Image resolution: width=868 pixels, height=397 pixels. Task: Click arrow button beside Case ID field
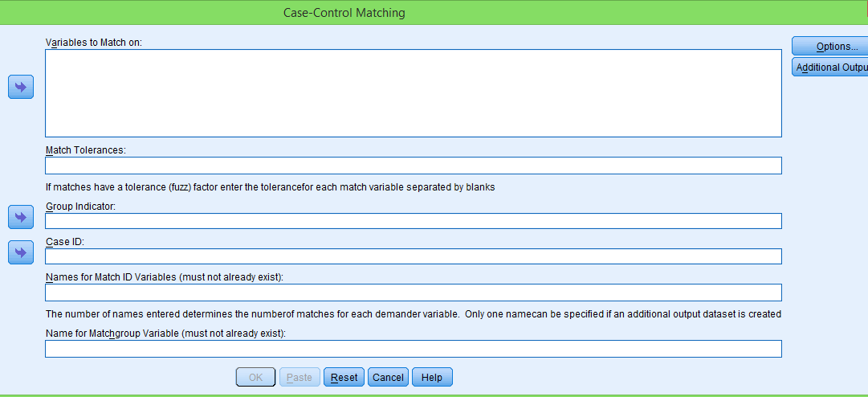click(x=21, y=252)
